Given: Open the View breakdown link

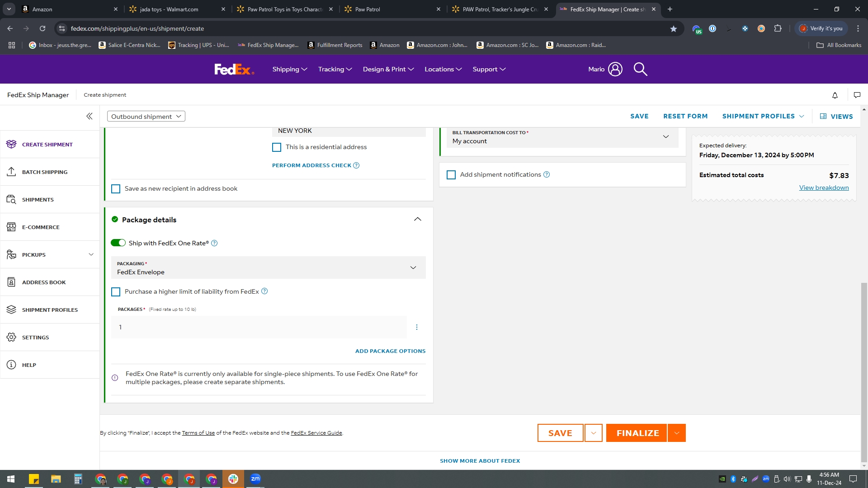Looking at the screenshot, I should (x=824, y=188).
